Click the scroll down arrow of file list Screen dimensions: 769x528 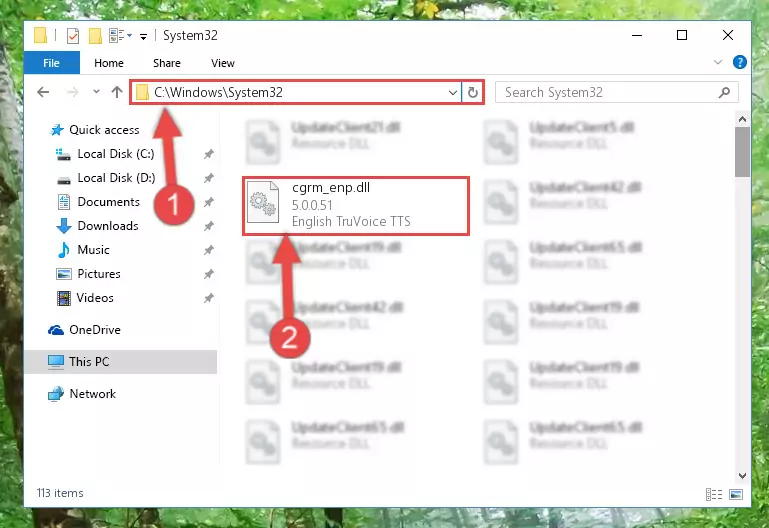click(743, 476)
